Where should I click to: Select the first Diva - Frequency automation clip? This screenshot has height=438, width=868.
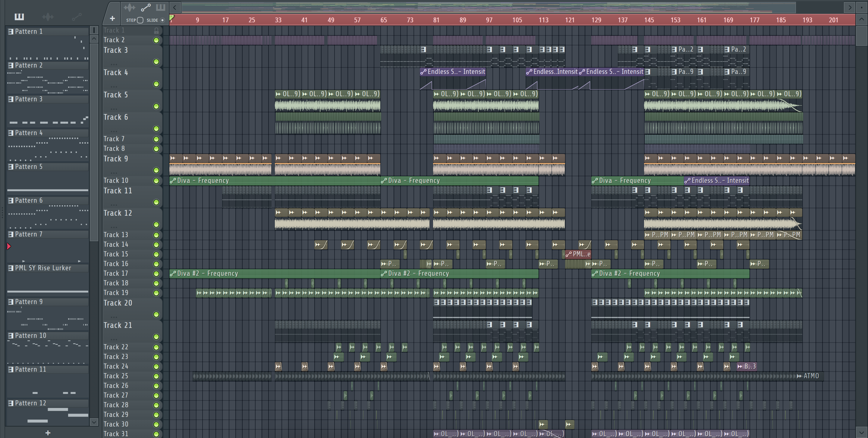275,181
